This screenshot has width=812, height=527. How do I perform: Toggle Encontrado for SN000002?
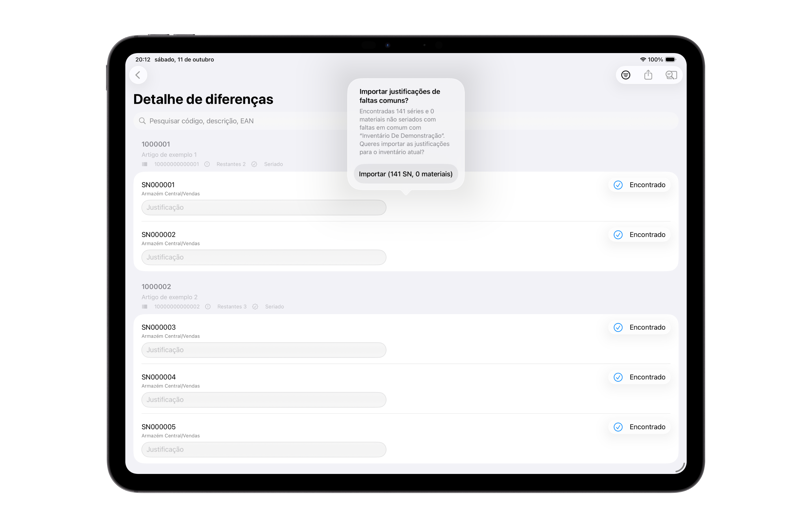639,235
